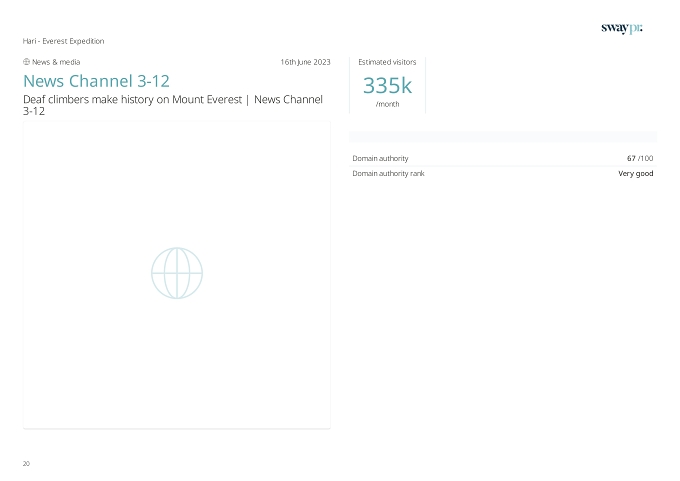This screenshot has height=481, width=680.
Task: Click the globe placeholder icon in preview
Action: [177, 273]
